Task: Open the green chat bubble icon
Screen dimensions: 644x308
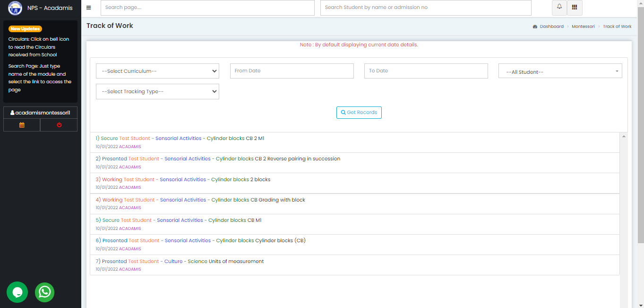Action: coord(17,292)
